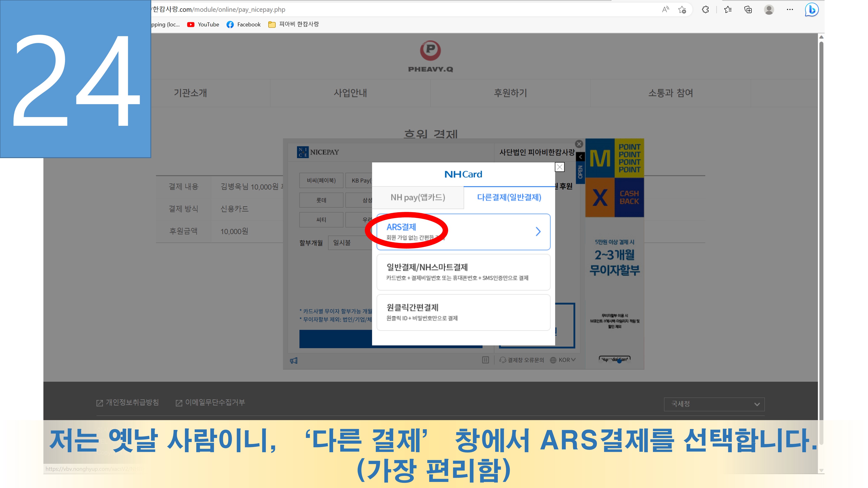Open browser Extensions puzzle icon
The image size is (868, 488).
coord(705,10)
